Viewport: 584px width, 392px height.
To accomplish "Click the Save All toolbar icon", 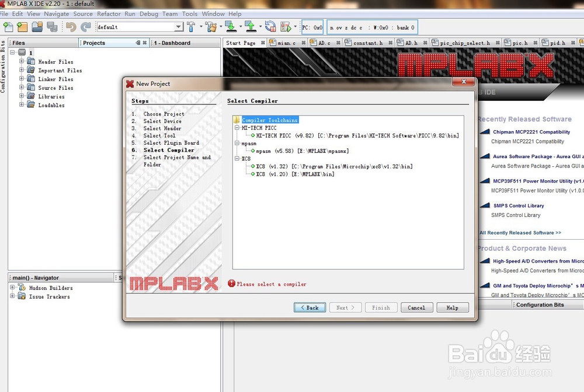I will 52,27.
